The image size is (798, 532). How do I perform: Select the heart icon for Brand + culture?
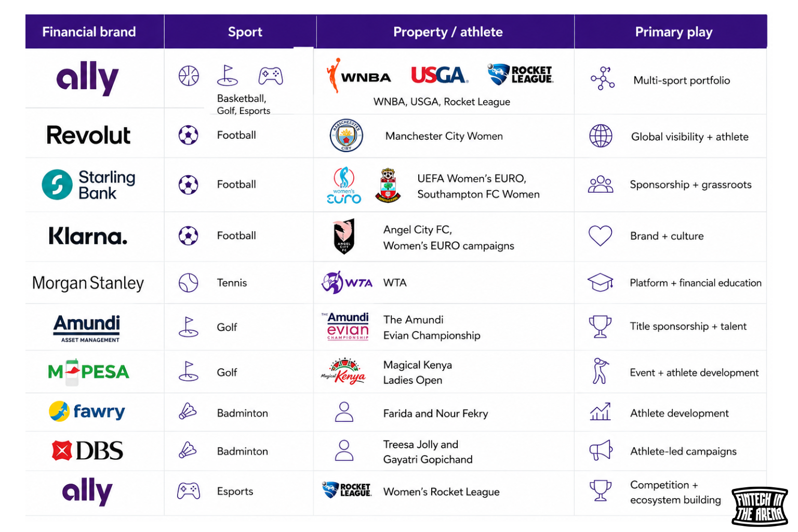(x=600, y=235)
